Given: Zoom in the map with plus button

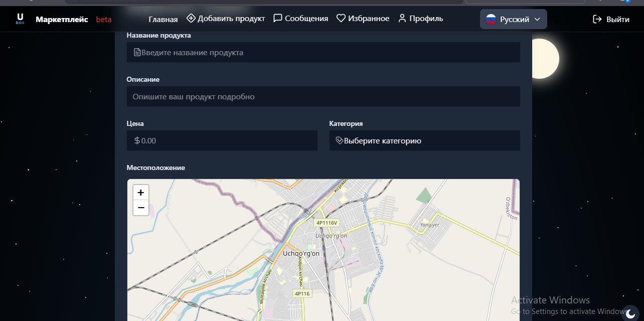Looking at the screenshot, I should pyautogui.click(x=141, y=193).
